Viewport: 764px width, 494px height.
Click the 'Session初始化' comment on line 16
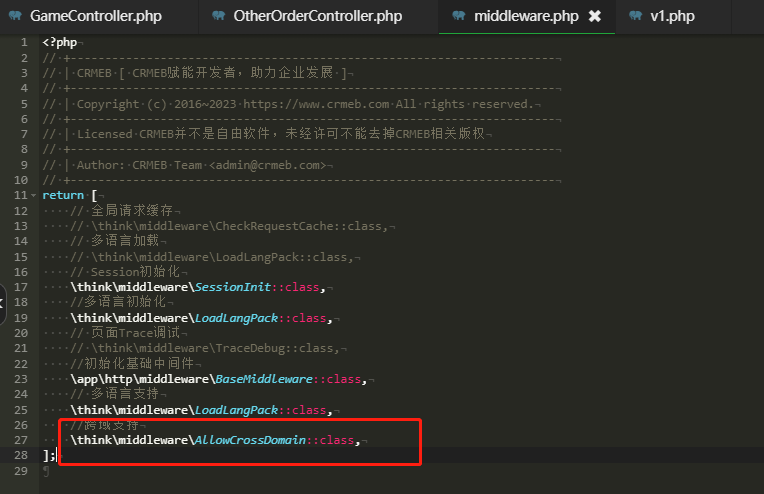[x=125, y=272]
